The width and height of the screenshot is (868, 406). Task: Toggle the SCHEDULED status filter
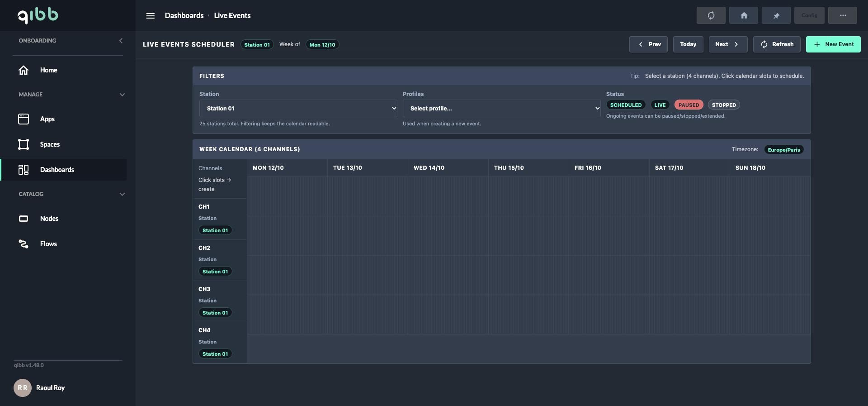[x=626, y=105]
